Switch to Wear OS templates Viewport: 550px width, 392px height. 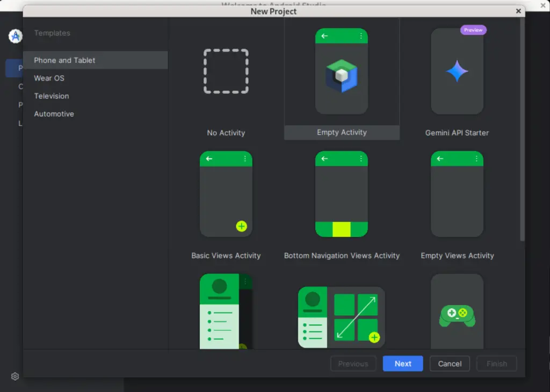49,78
